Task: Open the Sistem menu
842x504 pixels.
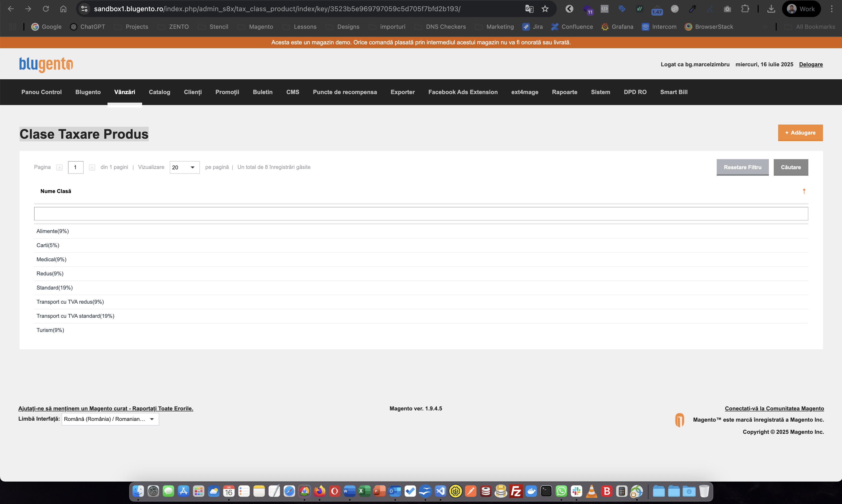Action: pos(600,92)
